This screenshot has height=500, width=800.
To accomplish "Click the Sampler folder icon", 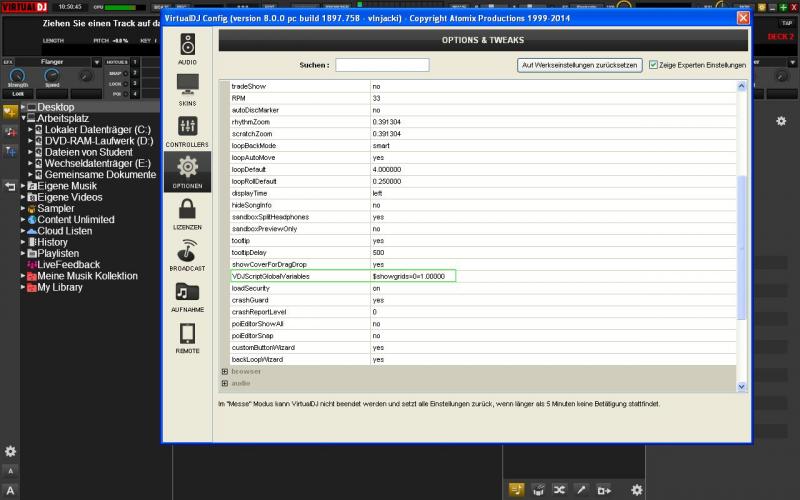I will pyautogui.click(x=32, y=209).
